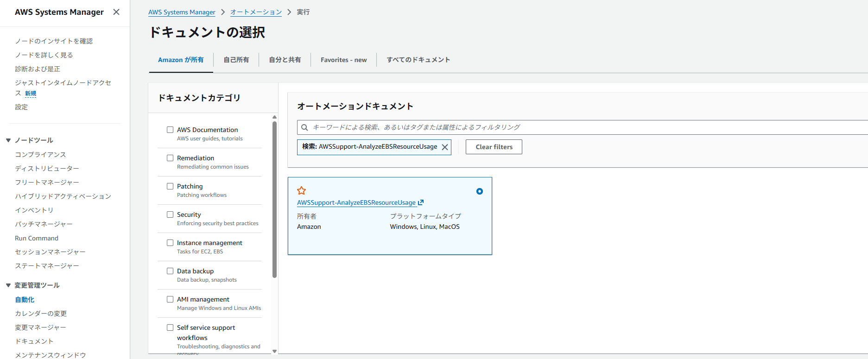Screen dimensions: 868x359
Task: Click breadcrumb chevron after AWS Systems Manager
Action: tap(223, 12)
